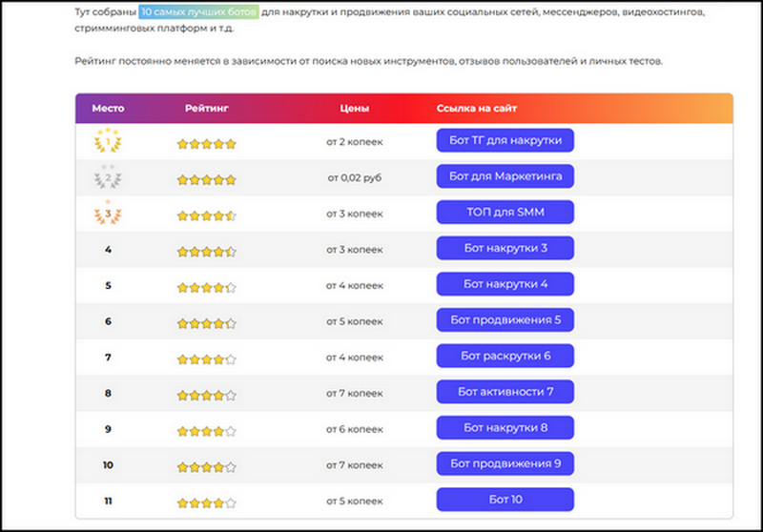Open the "Бот продвижения 5" link button
Image resolution: width=763 pixels, height=532 pixels.
pos(505,319)
